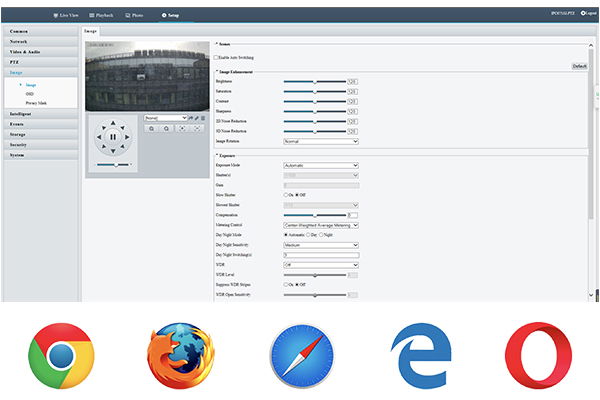This screenshot has width=600, height=400.
Task: Pan the PTZ camera left
Action: (x=99, y=137)
